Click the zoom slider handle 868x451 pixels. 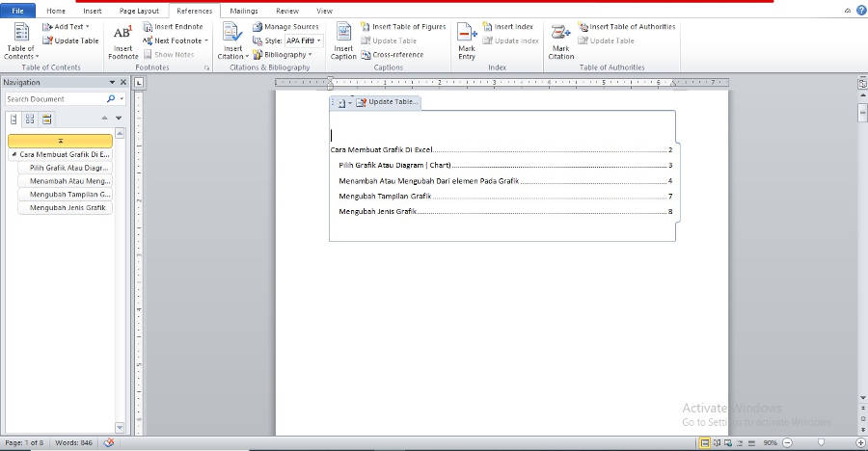click(x=822, y=442)
